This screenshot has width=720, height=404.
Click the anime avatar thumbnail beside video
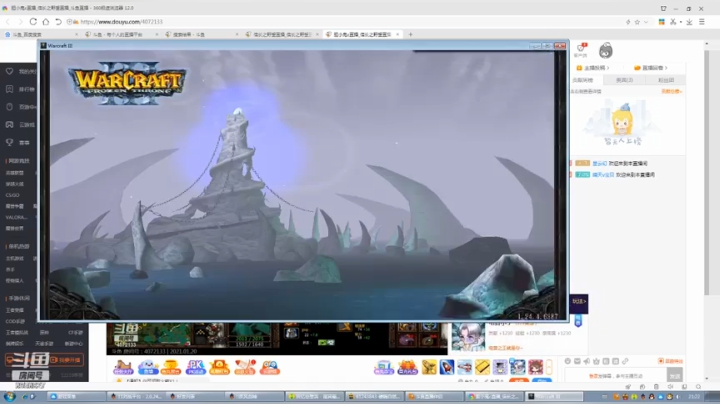[x=468, y=337]
